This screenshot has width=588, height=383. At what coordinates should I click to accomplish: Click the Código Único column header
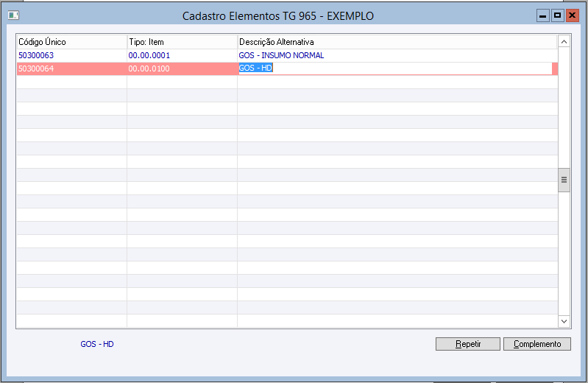click(x=71, y=42)
